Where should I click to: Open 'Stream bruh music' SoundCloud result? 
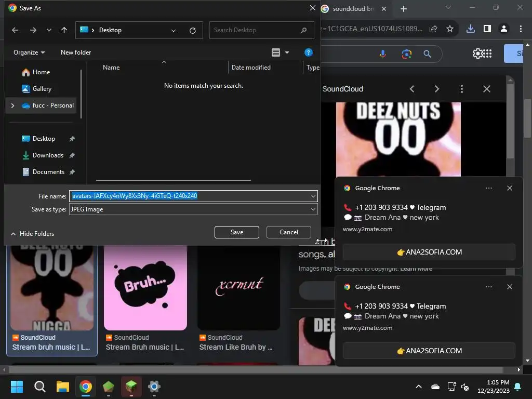51,347
